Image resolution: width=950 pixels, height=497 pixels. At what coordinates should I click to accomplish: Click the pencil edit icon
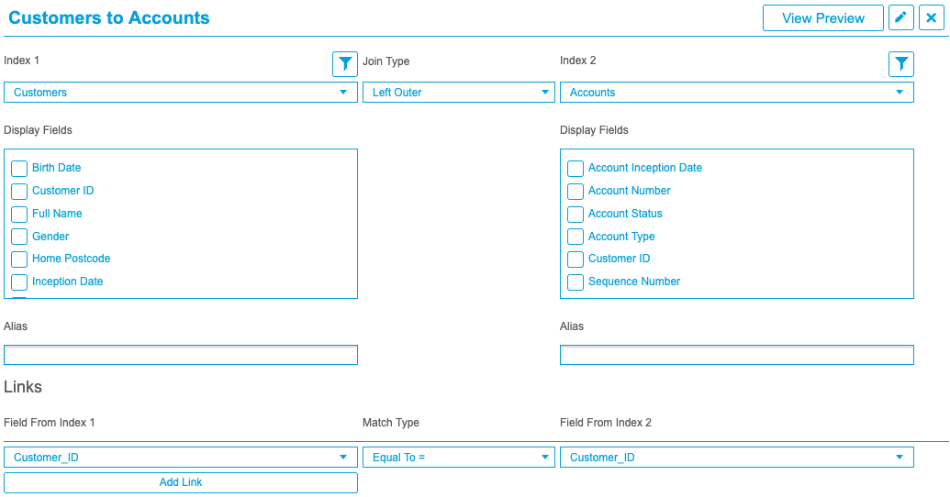click(x=901, y=18)
